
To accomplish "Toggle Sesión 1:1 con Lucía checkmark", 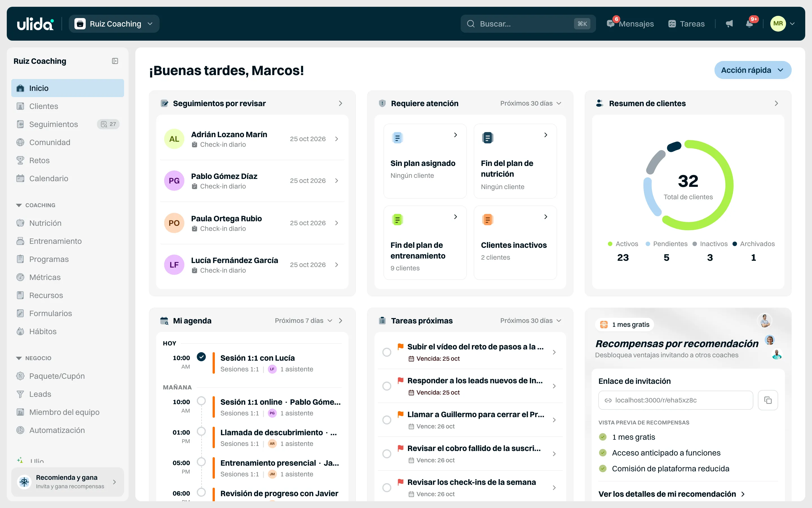I will [201, 357].
